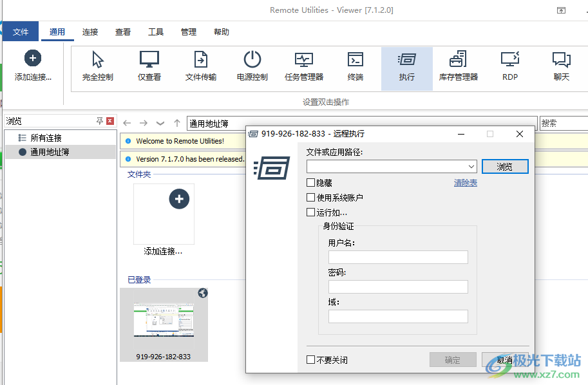This screenshot has height=385, width=588.
Task: Click the Clear list (清除表) link
Action: (x=466, y=183)
